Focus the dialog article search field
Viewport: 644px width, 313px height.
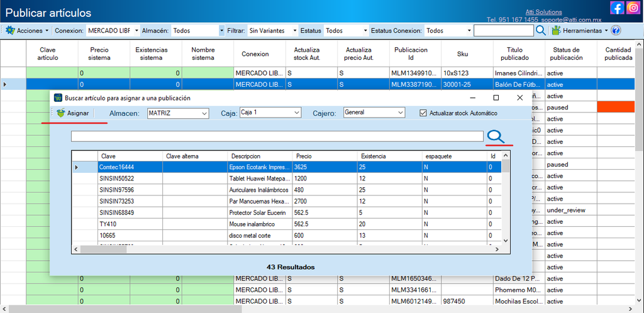[x=277, y=136]
